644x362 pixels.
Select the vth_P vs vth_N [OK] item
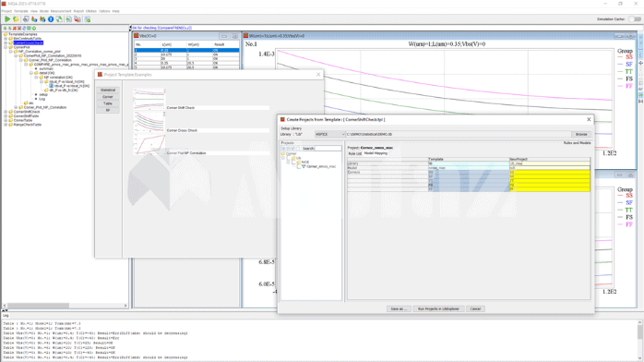64,90
